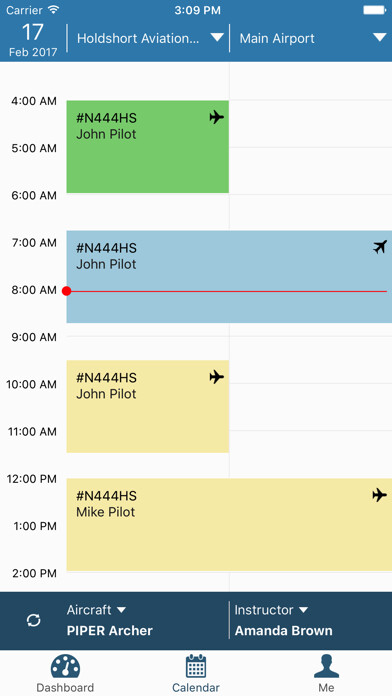Tap airplane icon on green 4 AM booking

pyautogui.click(x=217, y=117)
